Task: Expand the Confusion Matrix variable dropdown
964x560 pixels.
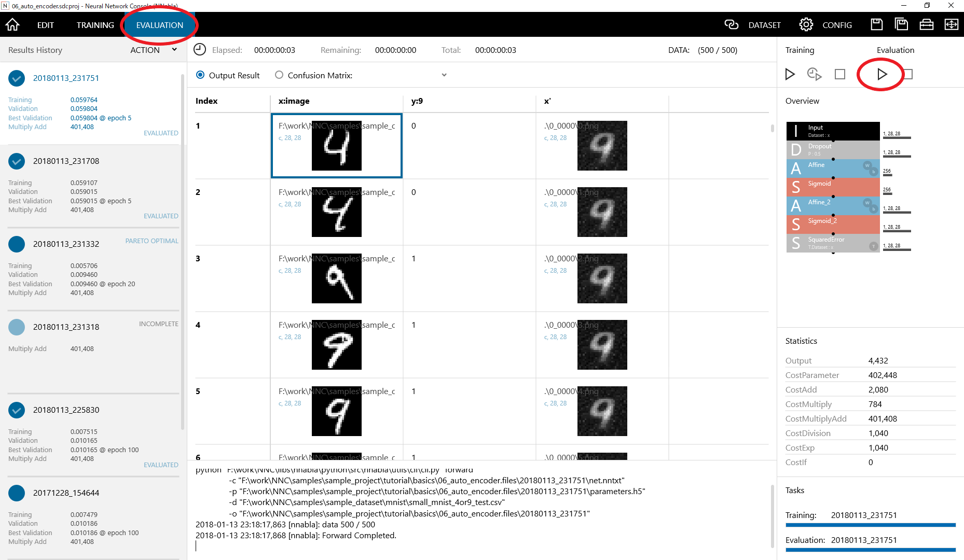Action: (x=444, y=75)
